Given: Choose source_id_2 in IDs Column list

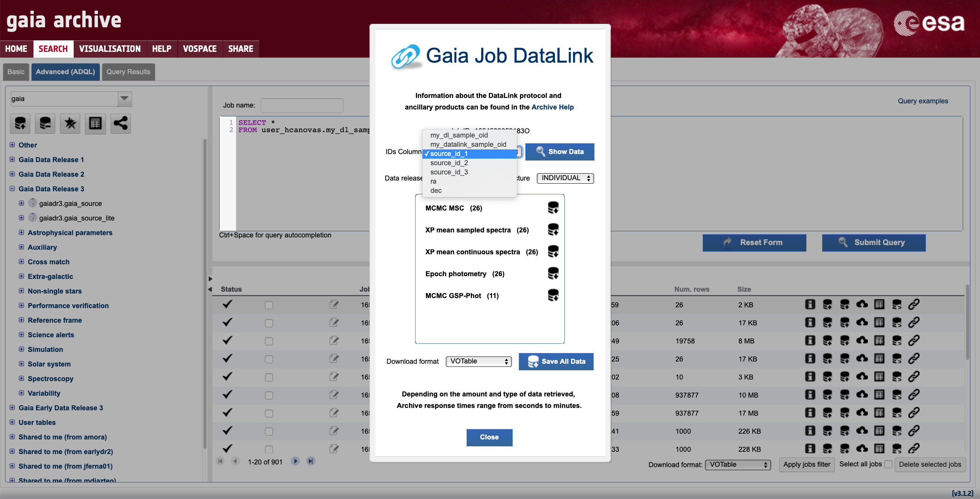Looking at the screenshot, I should tap(469, 163).
